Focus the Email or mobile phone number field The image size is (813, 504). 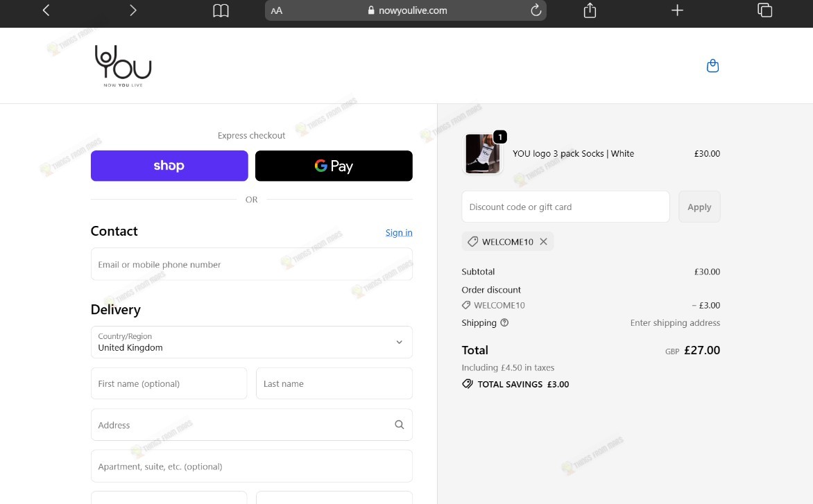[252, 264]
